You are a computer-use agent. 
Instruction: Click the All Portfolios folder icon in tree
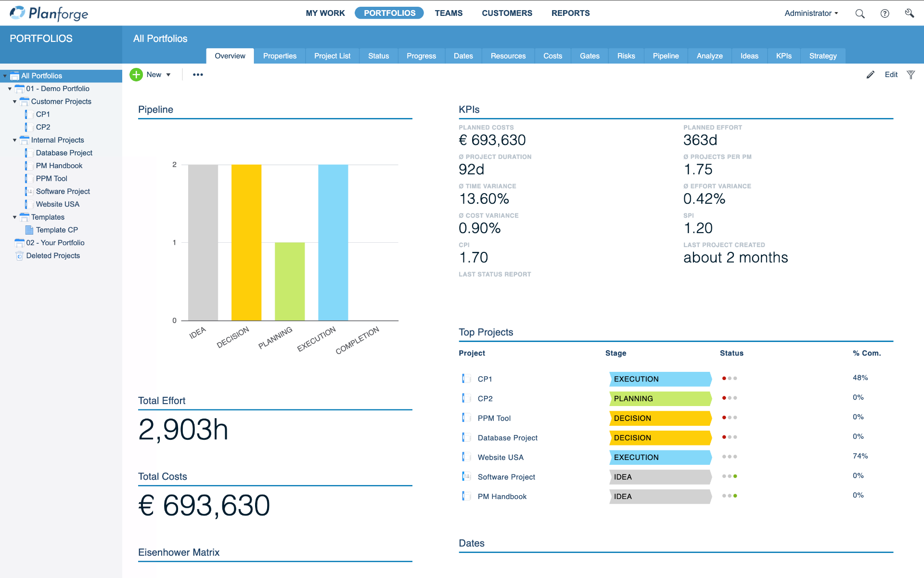pos(14,76)
